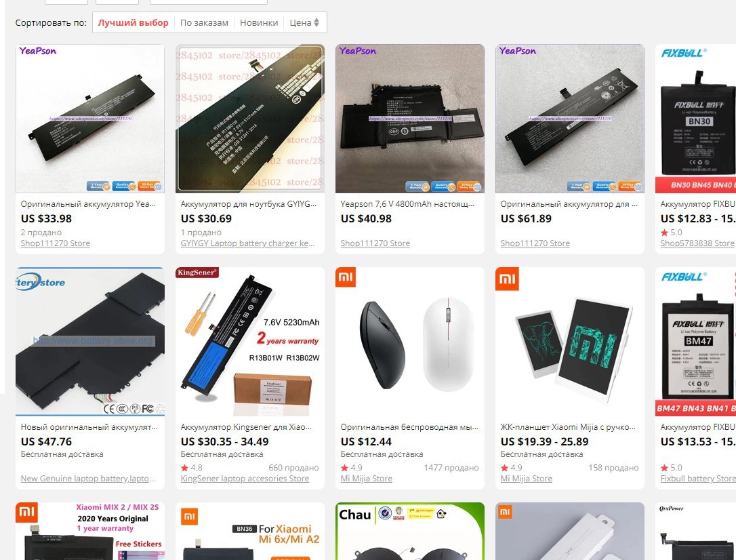
Task: Open GYIYGY laptop battery image with watermark
Action: pos(249,118)
